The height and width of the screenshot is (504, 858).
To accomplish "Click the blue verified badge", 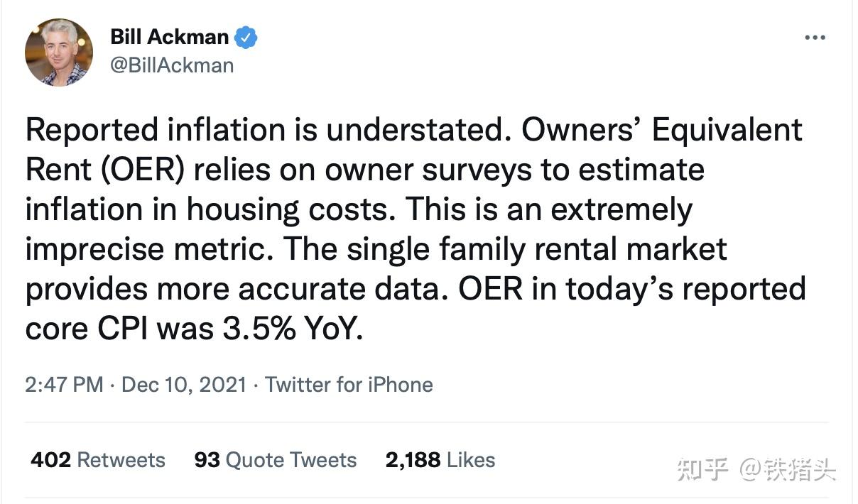I will tap(246, 37).
